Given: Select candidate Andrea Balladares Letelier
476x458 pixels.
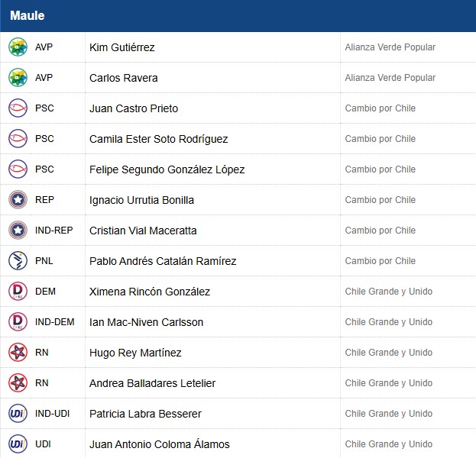Looking at the screenshot, I should [152, 383].
